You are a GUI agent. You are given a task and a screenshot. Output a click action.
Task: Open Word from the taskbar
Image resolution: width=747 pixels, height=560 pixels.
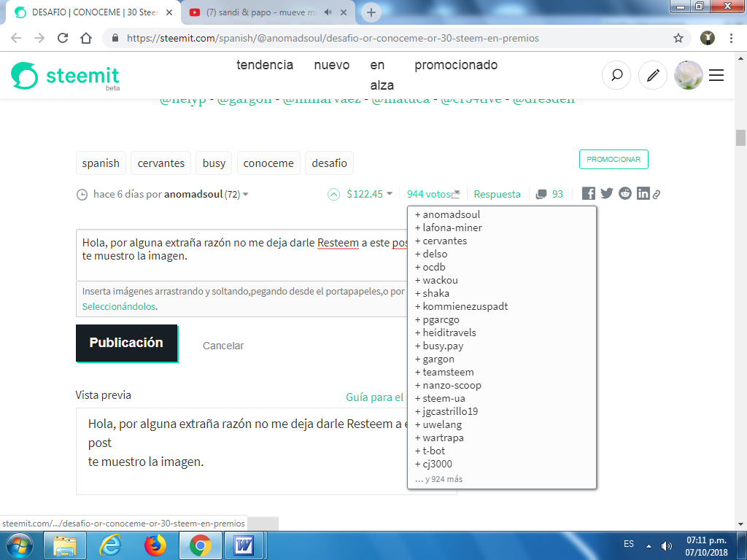click(x=244, y=545)
